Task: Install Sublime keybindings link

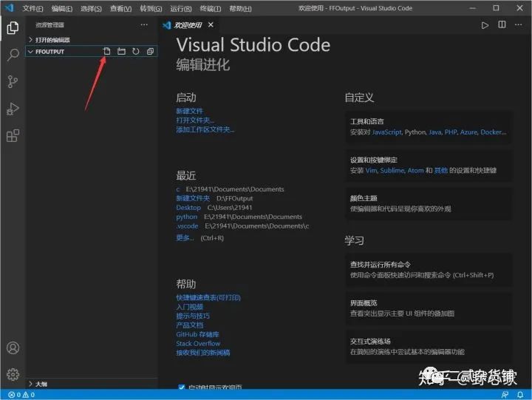Action: point(392,171)
